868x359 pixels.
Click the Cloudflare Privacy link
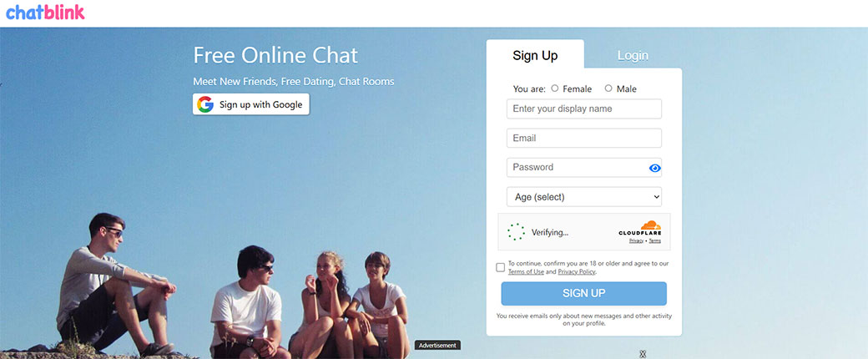coord(636,241)
